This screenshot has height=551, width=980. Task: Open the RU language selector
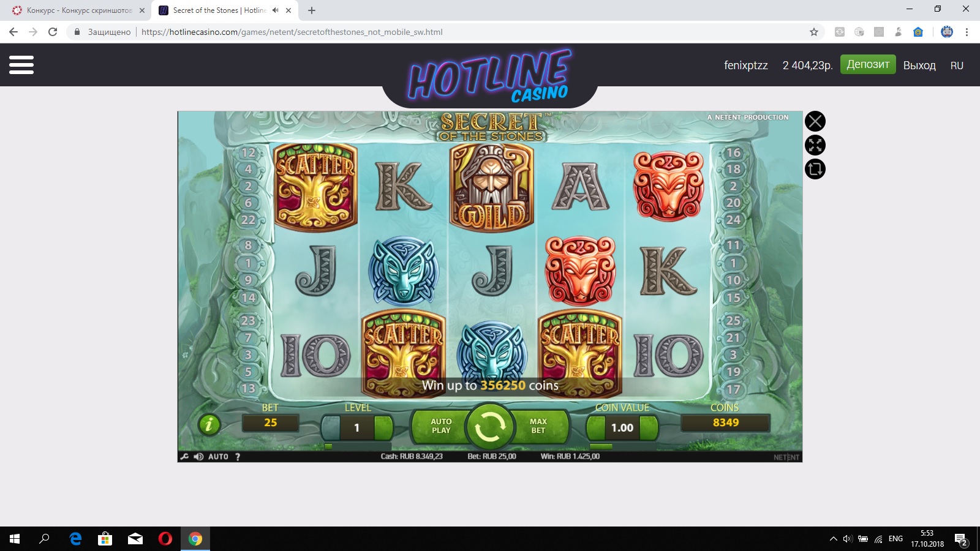pos(957,66)
